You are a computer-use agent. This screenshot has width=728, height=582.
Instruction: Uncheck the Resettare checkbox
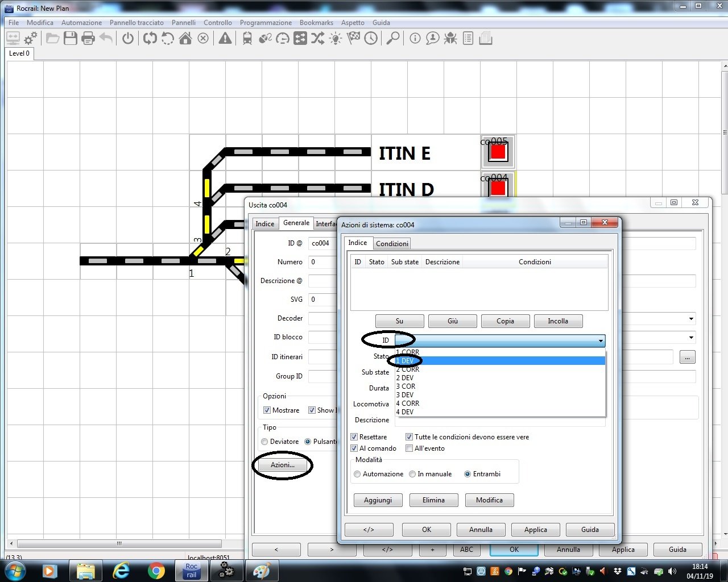(354, 437)
